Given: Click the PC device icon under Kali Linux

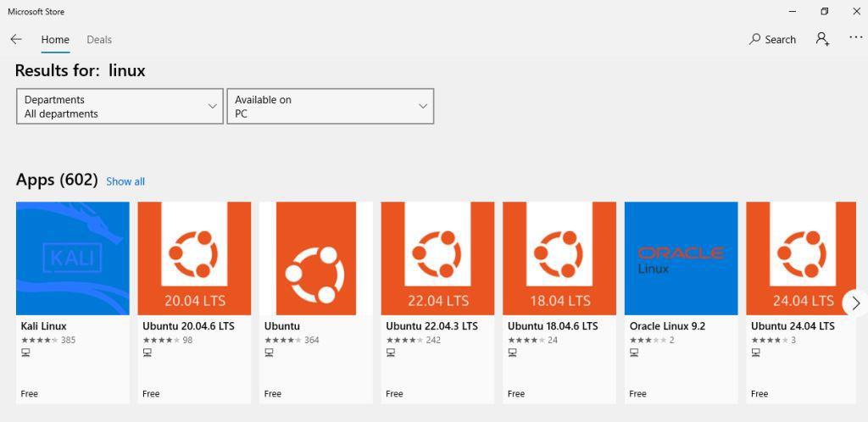Looking at the screenshot, I should (x=25, y=353).
